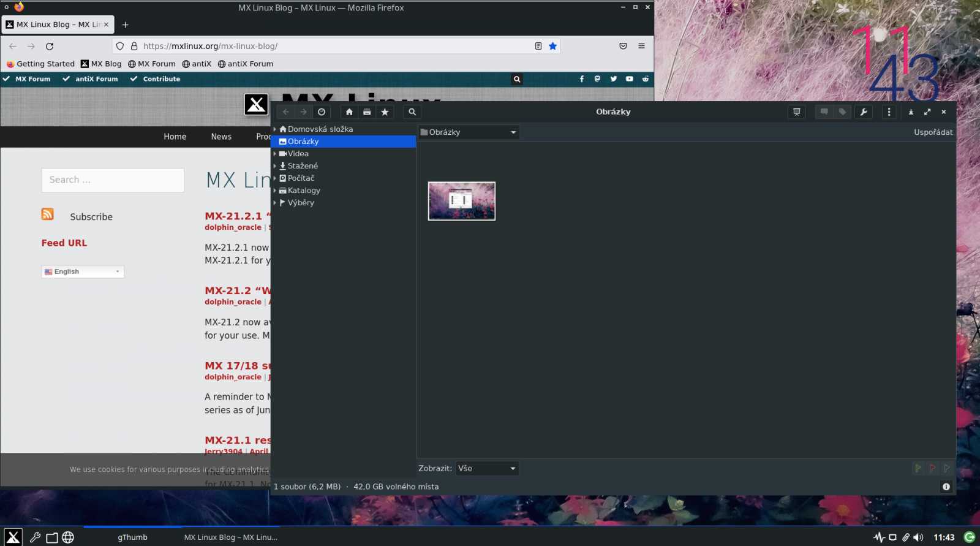Select third flag selection icon

pos(946,468)
